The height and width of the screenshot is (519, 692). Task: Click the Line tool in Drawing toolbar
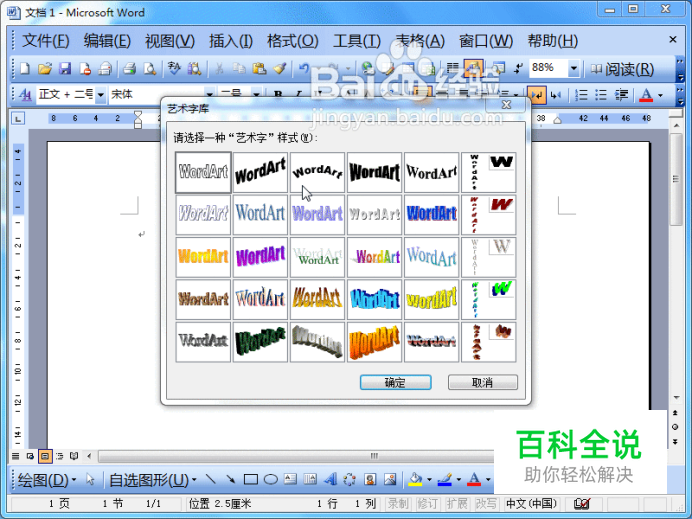click(211, 479)
